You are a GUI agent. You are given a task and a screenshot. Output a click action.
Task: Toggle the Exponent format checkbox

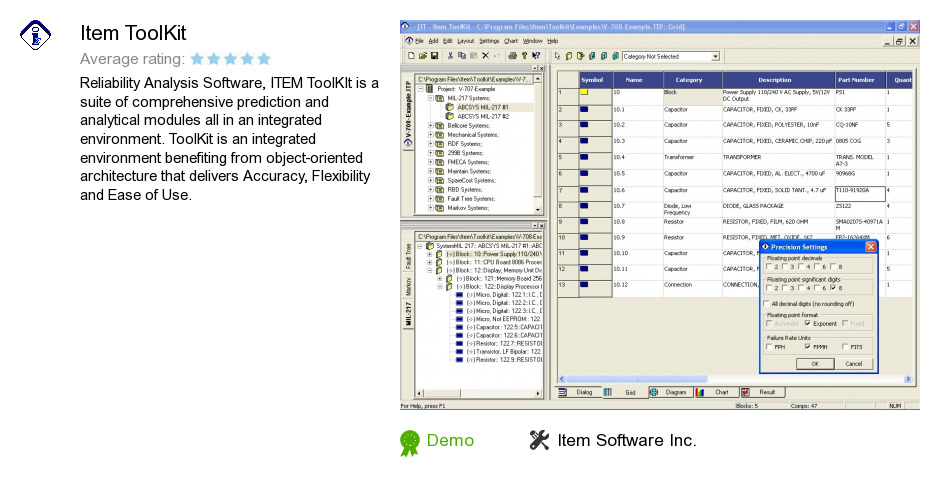click(808, 323)
